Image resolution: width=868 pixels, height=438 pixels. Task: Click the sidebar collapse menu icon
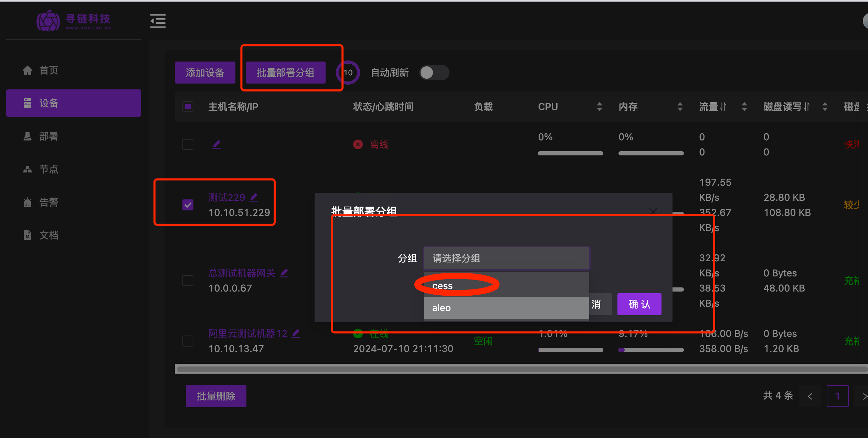point(158,21)
